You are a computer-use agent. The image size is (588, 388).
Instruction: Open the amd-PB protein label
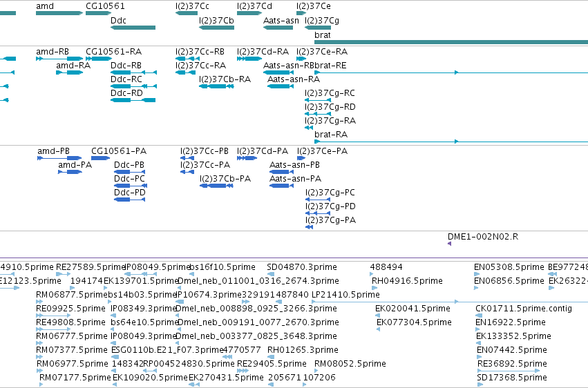pos(53,151)
